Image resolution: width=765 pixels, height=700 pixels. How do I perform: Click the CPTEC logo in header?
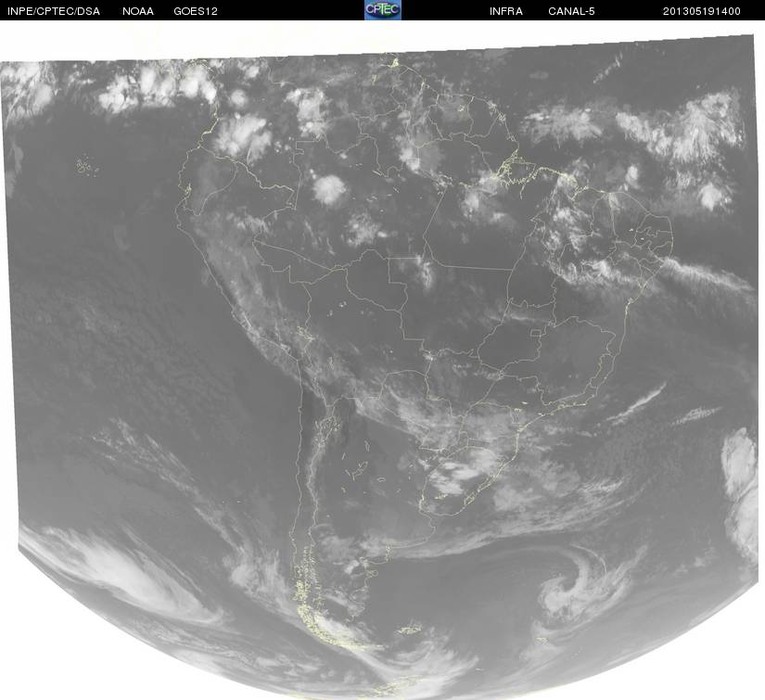coord(383,10)
